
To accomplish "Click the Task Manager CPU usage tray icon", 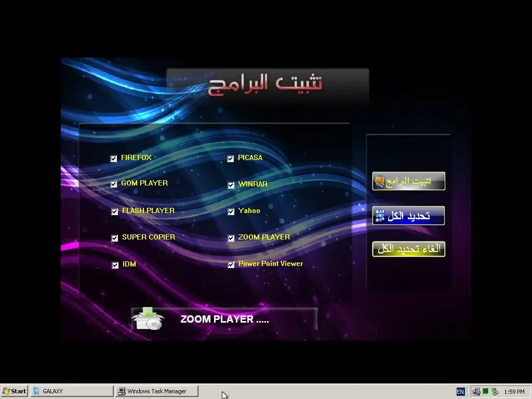I will [486, 392].
